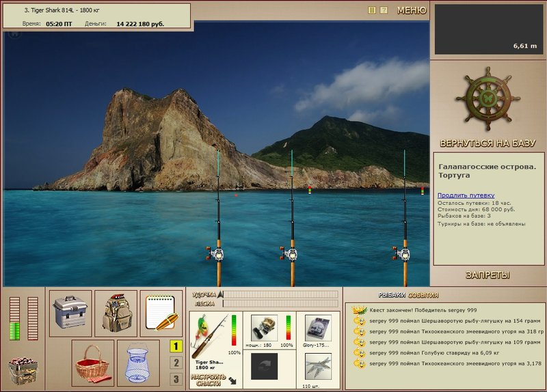547x392 pixels.
Task: Open the МЕНЮ menu
Action: coord(412,10)
